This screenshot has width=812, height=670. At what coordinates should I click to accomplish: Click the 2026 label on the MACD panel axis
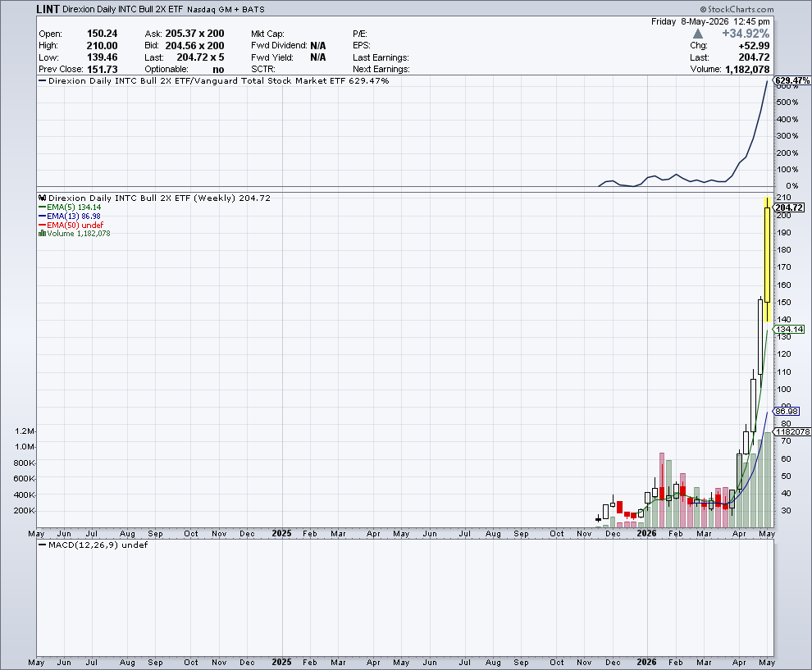point(646,662)
